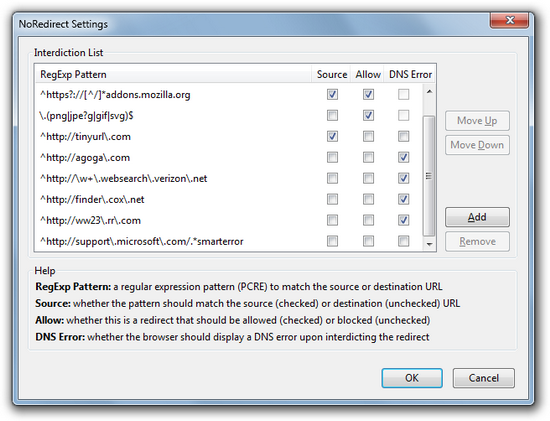Click the list scroll down arrow
The height and width of the screenshot is (421, 550).
point(429,244)
